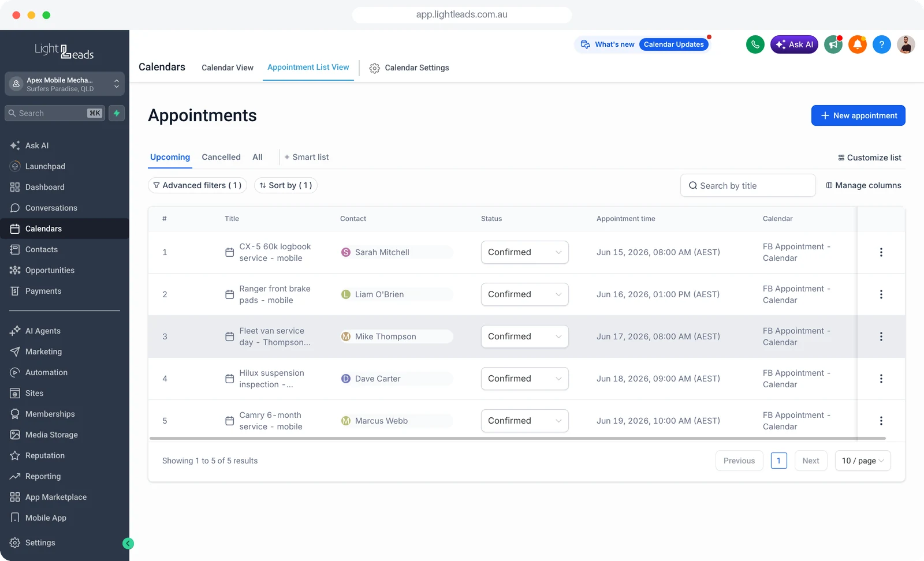
Task: Open the orange notifications bell
Action: pos(857,44)
